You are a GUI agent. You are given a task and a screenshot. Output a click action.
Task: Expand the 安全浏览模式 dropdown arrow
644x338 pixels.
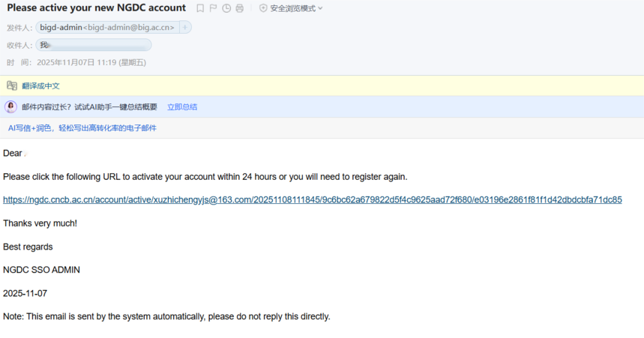[321, 9]
